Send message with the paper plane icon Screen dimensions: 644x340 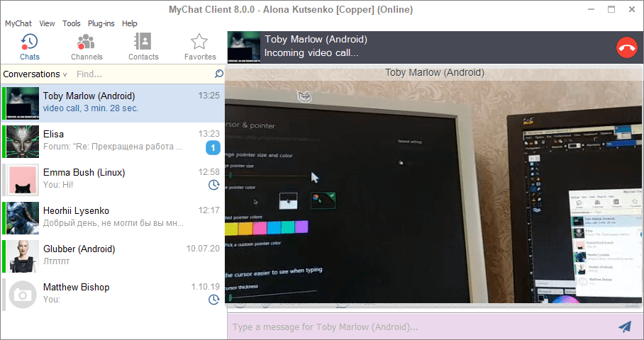click(625, 327)
